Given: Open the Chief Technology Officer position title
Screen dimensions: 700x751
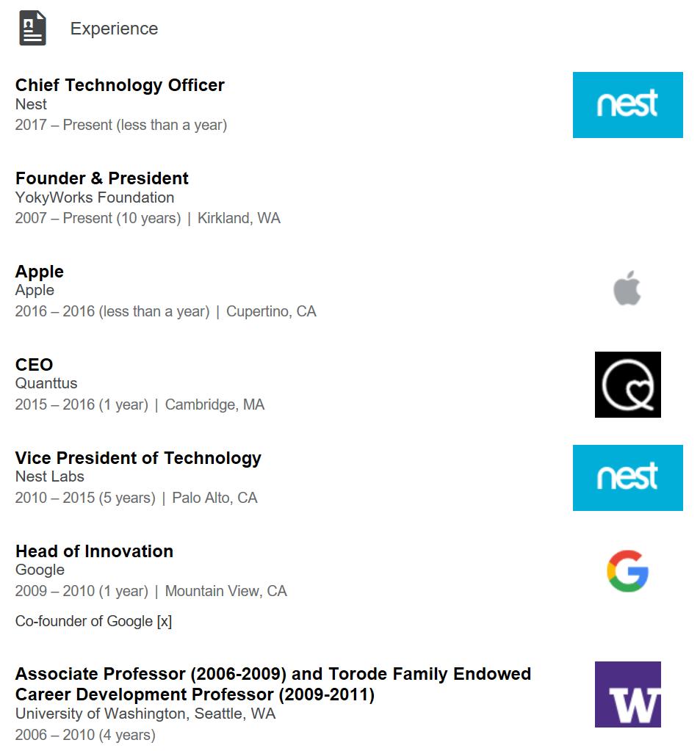Looking at the screenshot, I should (120, 84).
